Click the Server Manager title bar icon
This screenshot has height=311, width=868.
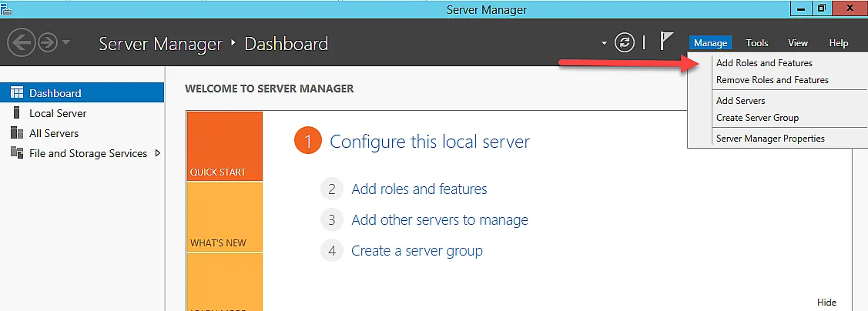7,9
